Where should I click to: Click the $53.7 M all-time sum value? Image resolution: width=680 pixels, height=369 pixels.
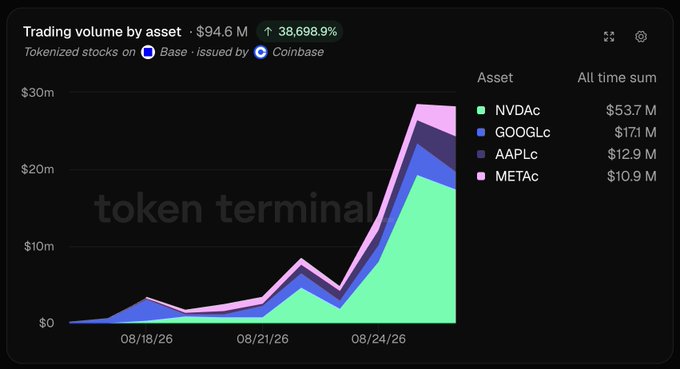[x=631, y=110]
